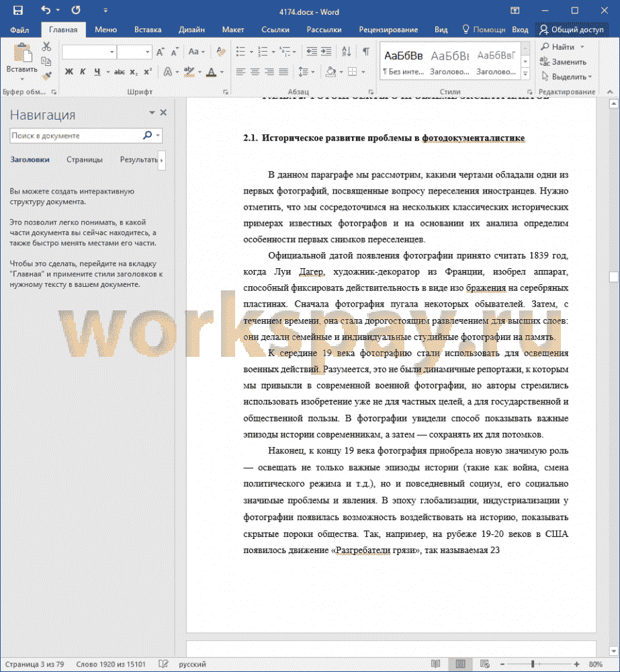620x672 pixels.
Task: Decrease font size with the A down icon
Action: coord(175,52)
